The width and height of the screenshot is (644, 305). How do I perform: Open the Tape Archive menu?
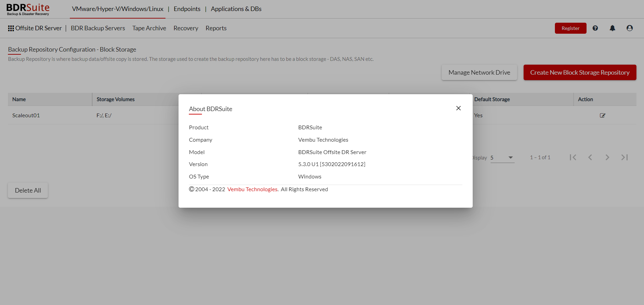[149, 28]
